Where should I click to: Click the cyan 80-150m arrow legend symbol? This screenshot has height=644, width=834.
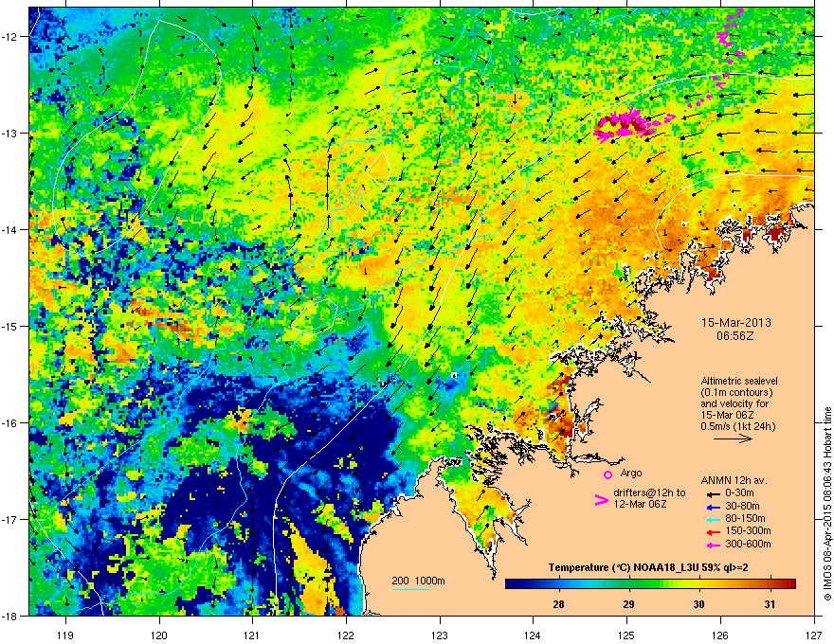click(x=713, y=519)
